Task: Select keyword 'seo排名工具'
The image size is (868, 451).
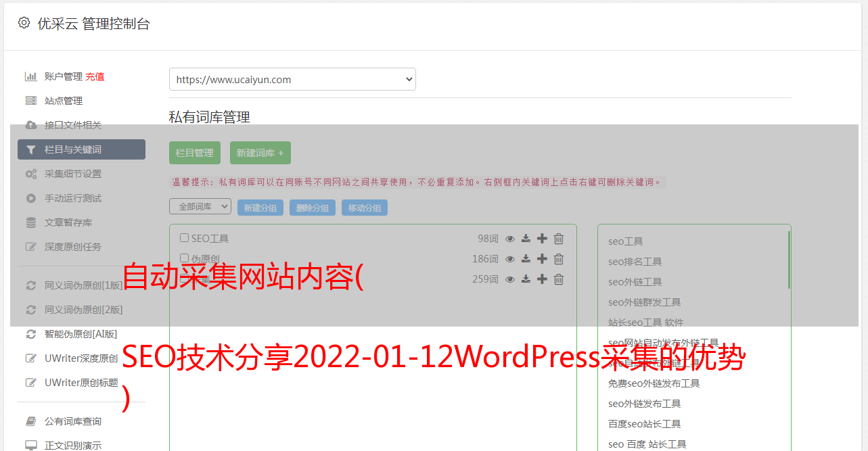Action: [x=635, y=262]
